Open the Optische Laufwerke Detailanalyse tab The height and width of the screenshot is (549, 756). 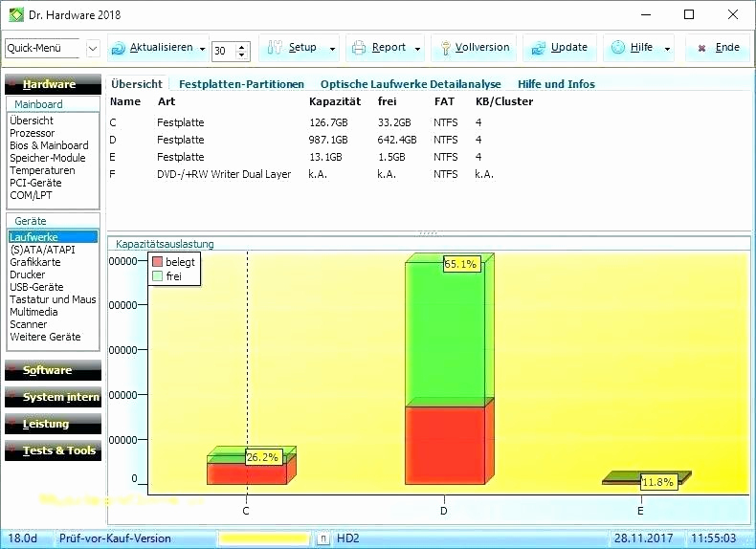411,84
